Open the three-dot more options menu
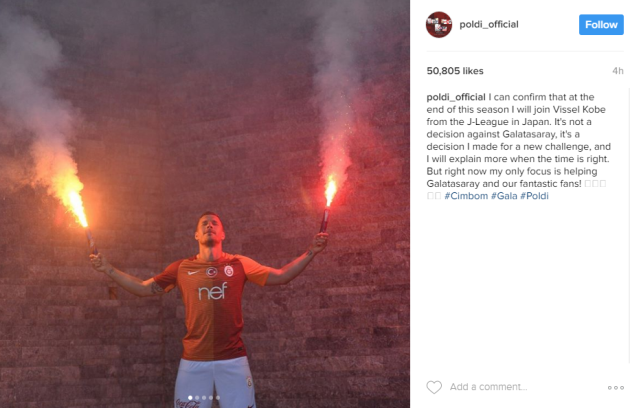This screenshot has height=408, width=630. [616, 387]
